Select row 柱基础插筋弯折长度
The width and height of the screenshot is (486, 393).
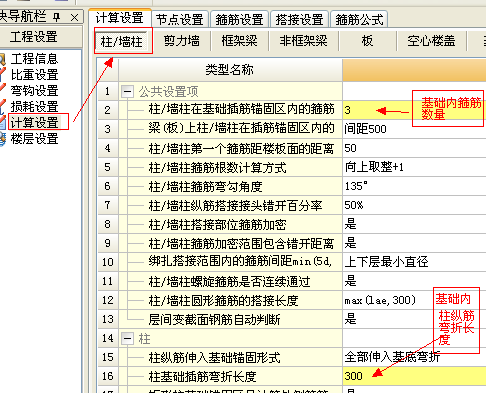(x=202, y=376)
